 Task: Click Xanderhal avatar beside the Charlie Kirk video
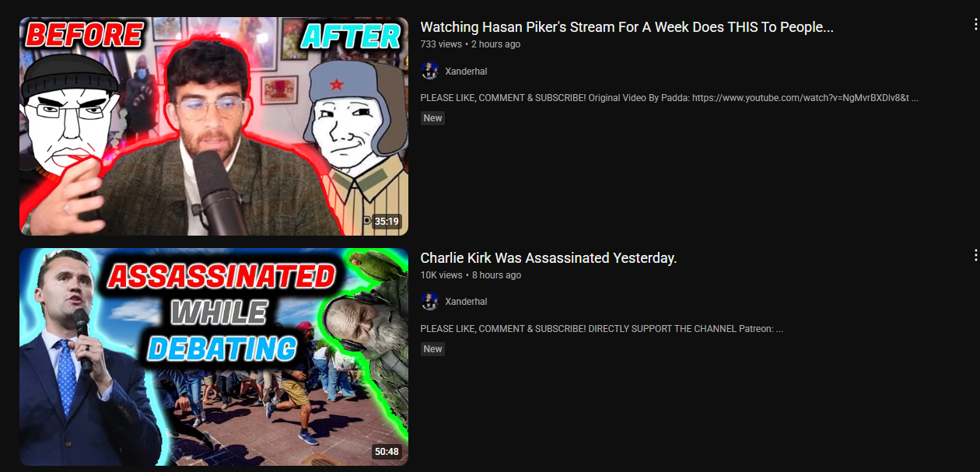[x=429, y=301]
